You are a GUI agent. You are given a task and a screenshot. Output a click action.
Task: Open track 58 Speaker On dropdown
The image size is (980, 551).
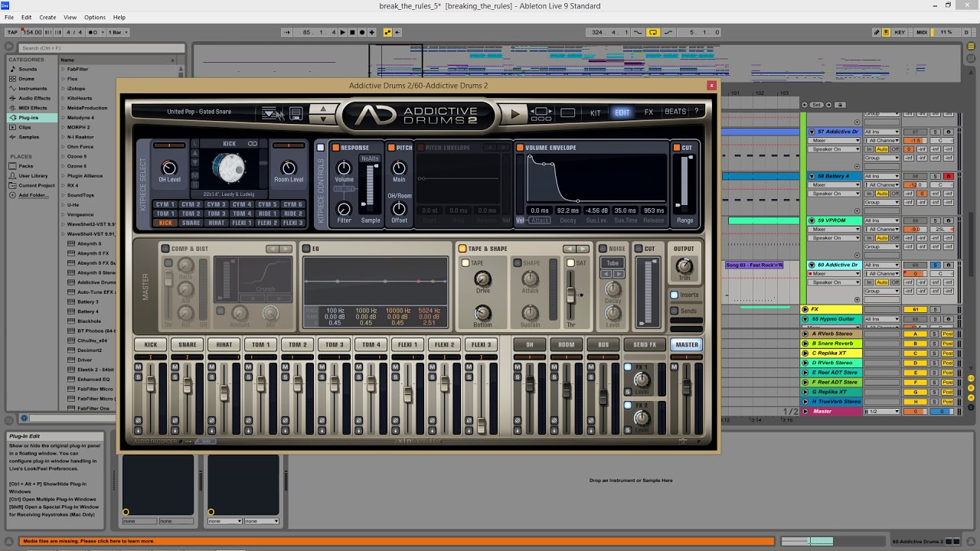click(x=835, y=194)
